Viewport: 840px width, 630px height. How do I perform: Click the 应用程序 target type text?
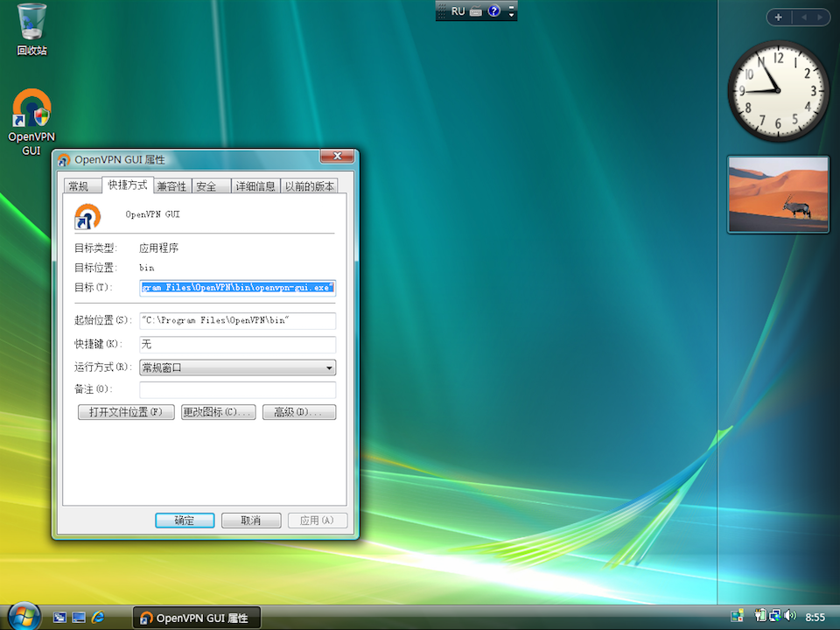point(158,248)
